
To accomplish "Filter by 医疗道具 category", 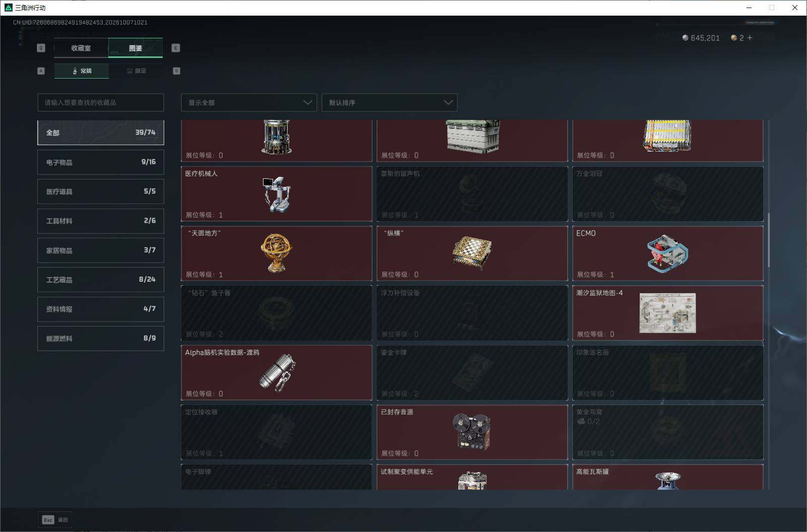I will point(101,191).
